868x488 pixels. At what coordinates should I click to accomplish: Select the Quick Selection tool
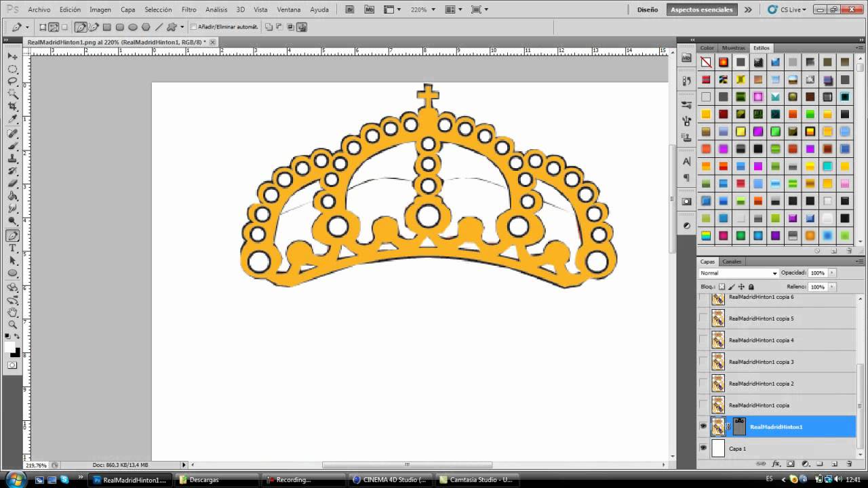click(12, 94)
